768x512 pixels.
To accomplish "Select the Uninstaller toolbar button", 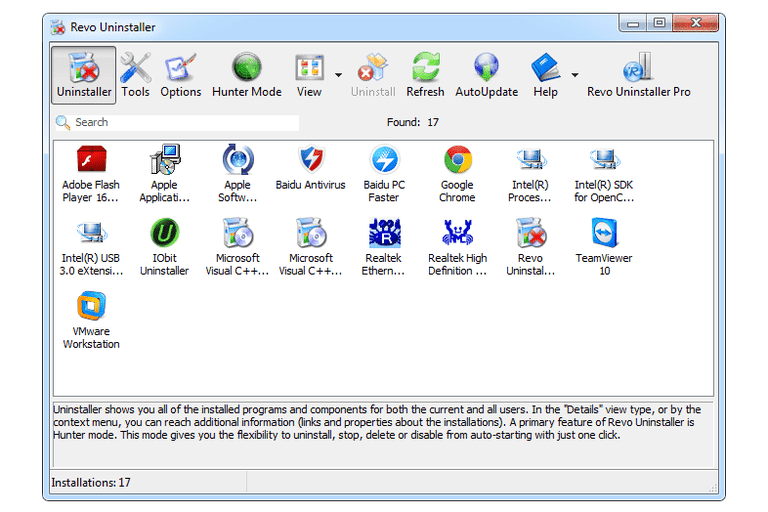I will 84,75.
